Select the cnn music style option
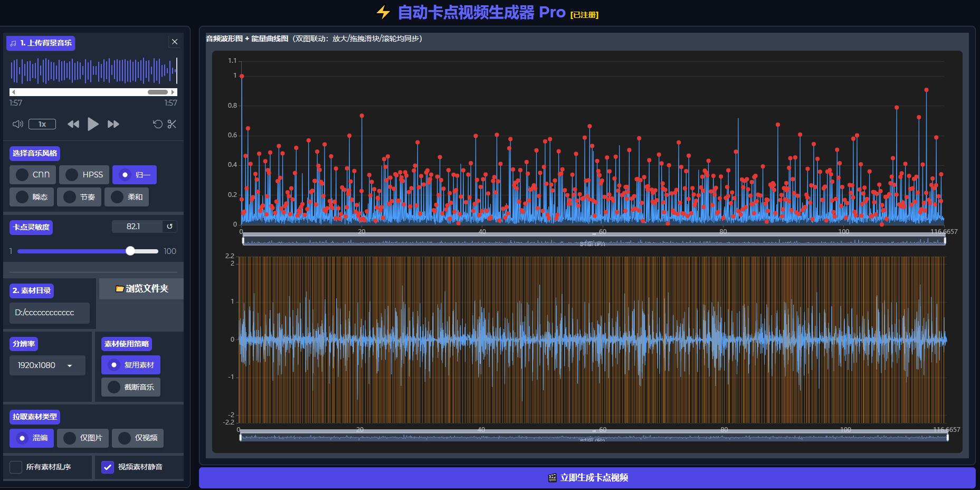980x490 pixels. 33,175
